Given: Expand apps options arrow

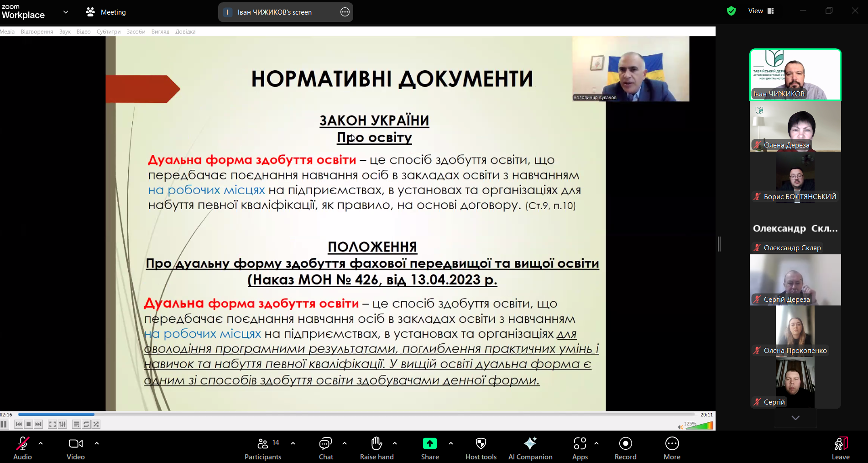Looking at the screenshot, I should point(596,443).
